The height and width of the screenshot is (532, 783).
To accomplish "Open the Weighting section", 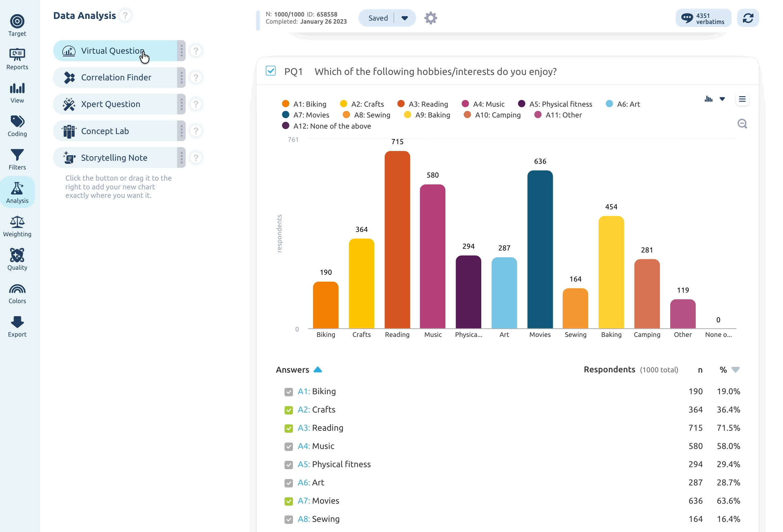I will click(17, 226).
